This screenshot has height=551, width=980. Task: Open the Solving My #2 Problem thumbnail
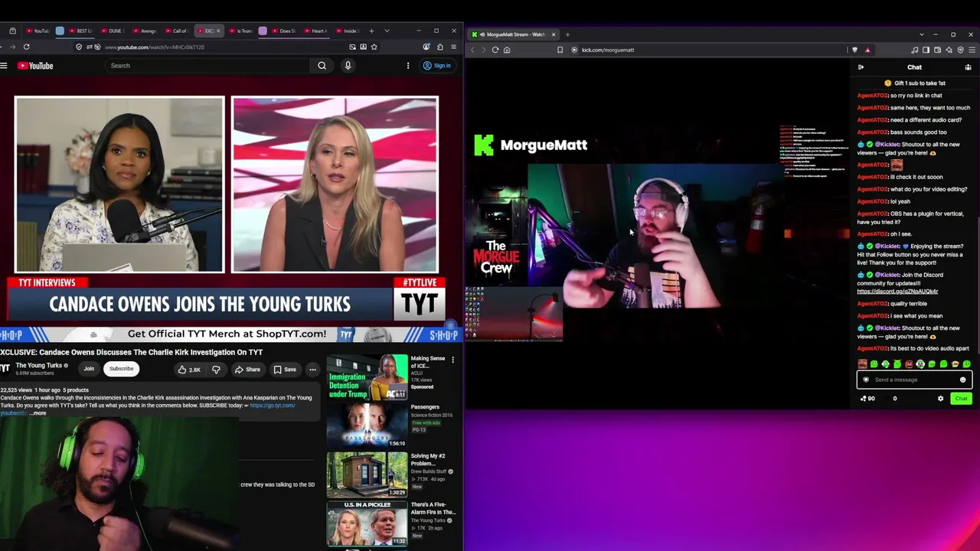367,474
